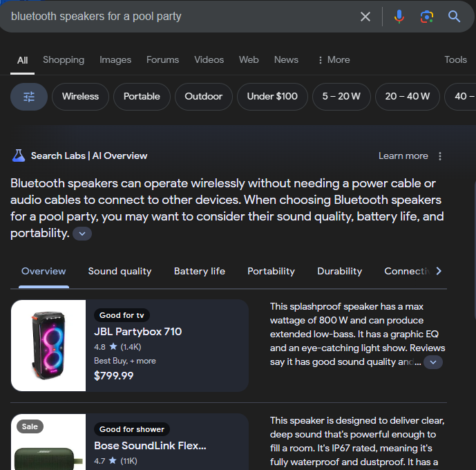Image resolution: width=476 pixels, height=470 pixels.
Task: Start voice search with the microphone icon
Action: [x=399, y=17]
